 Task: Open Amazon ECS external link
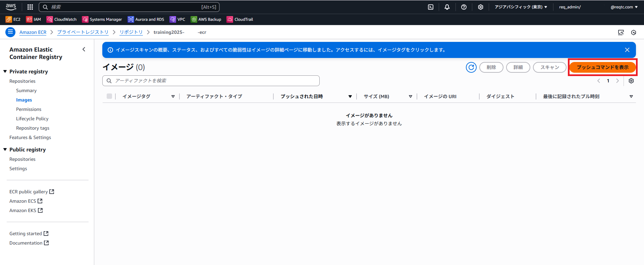click(26, 201)
